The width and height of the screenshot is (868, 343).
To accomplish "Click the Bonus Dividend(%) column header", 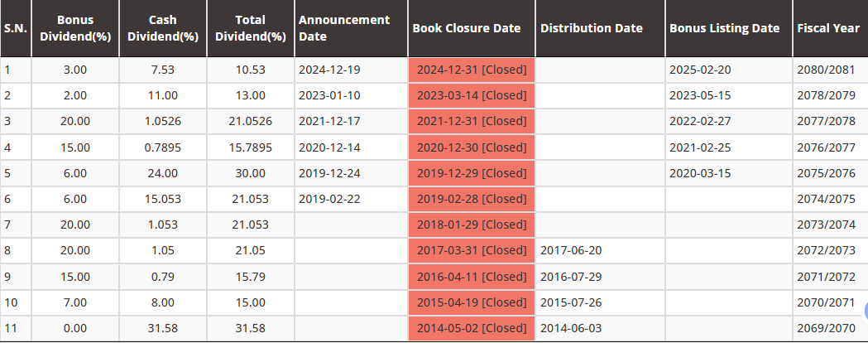I will coord(74,28).
